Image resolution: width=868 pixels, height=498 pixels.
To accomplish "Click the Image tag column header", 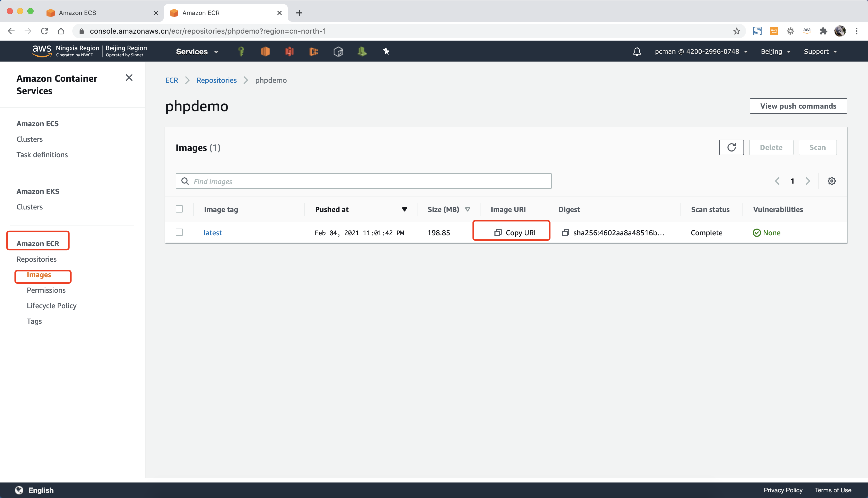I will [221, 209].
